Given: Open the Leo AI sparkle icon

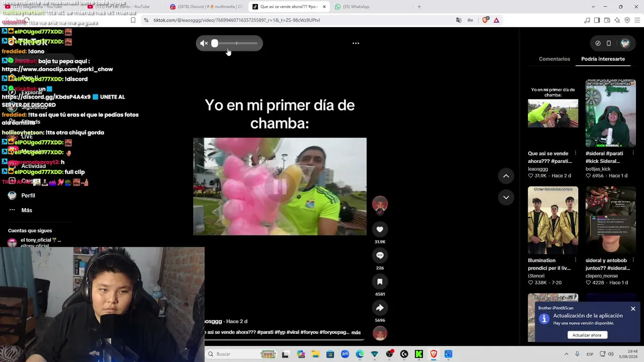Looking at the screenshot, I should click(617, 20).
